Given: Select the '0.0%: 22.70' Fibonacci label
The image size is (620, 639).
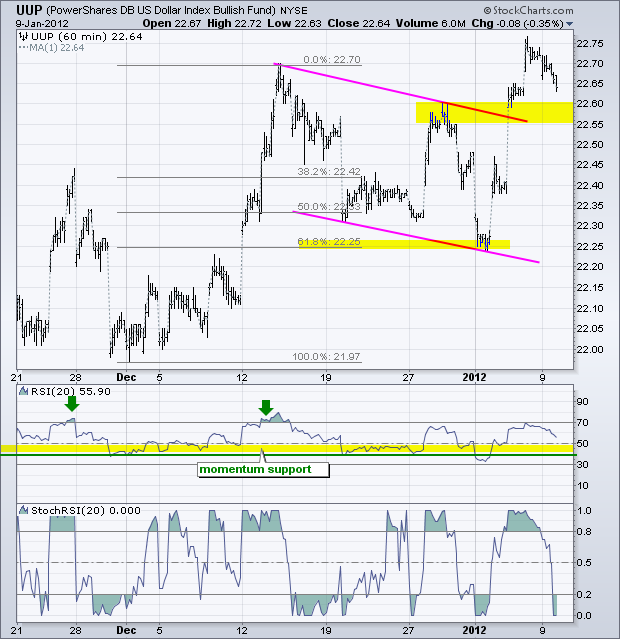Looking at the screenshot, I should [332, 59].
